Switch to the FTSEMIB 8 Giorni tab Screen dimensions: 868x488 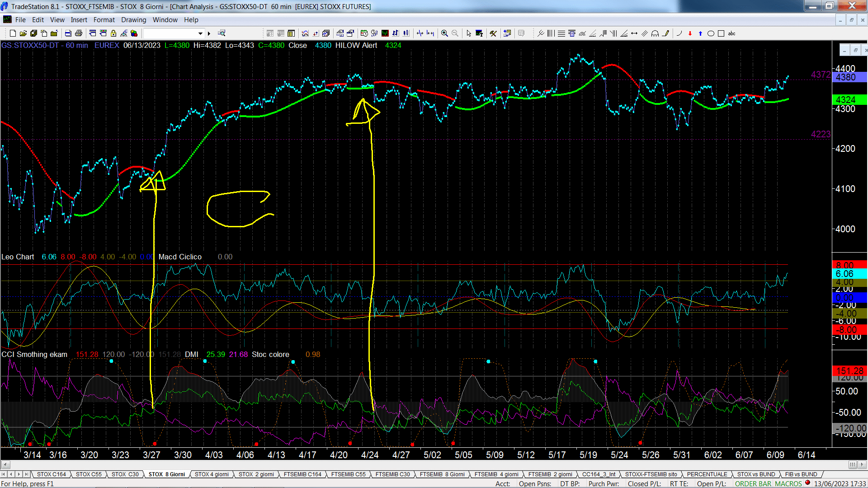442,474
